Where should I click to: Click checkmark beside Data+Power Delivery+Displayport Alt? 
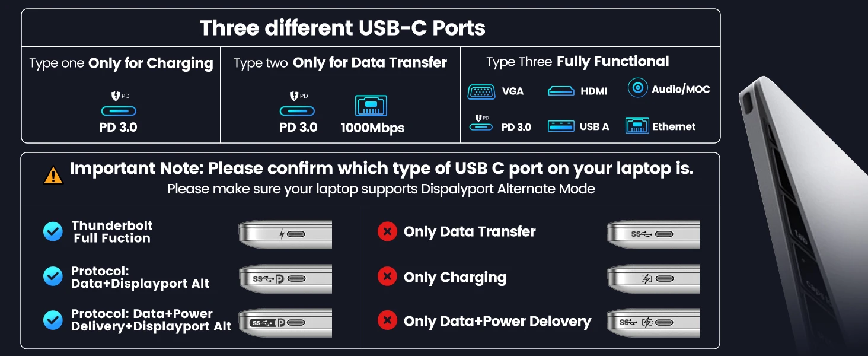53,320
